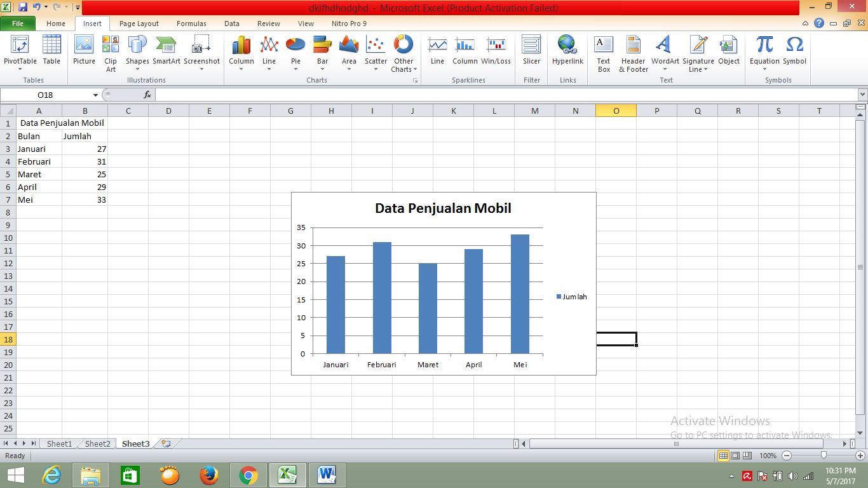Switch to Page Layout view
868x488 pixels.
point(735,456)
